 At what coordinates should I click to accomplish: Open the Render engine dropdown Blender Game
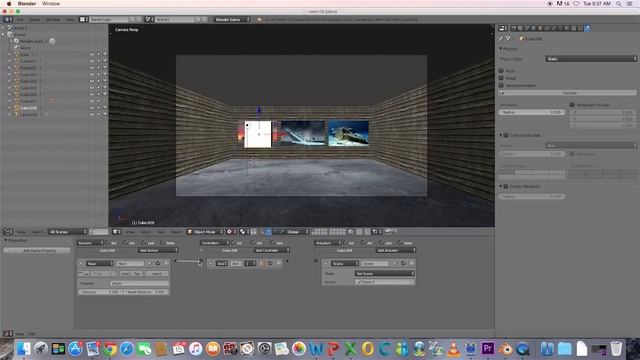point(232,20)
